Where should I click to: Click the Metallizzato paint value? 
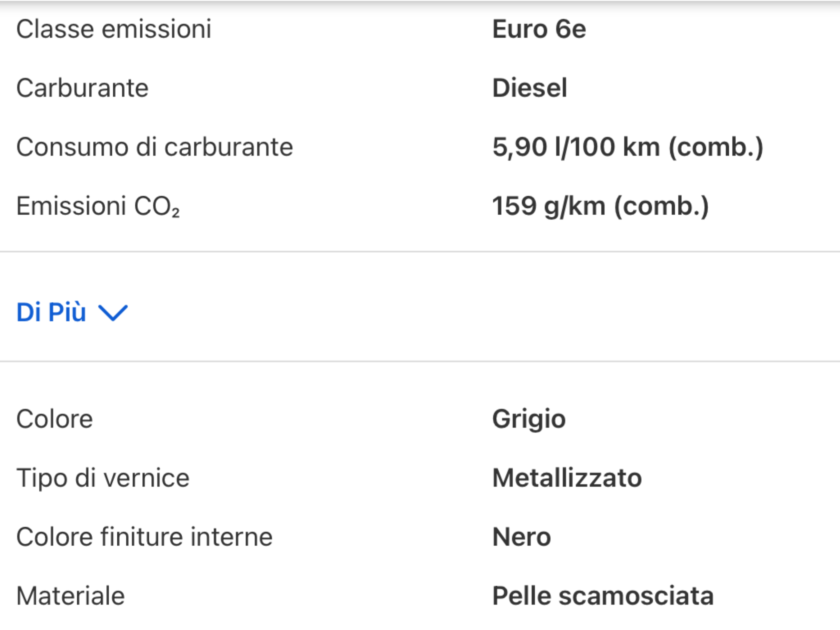tap(567, 478)
